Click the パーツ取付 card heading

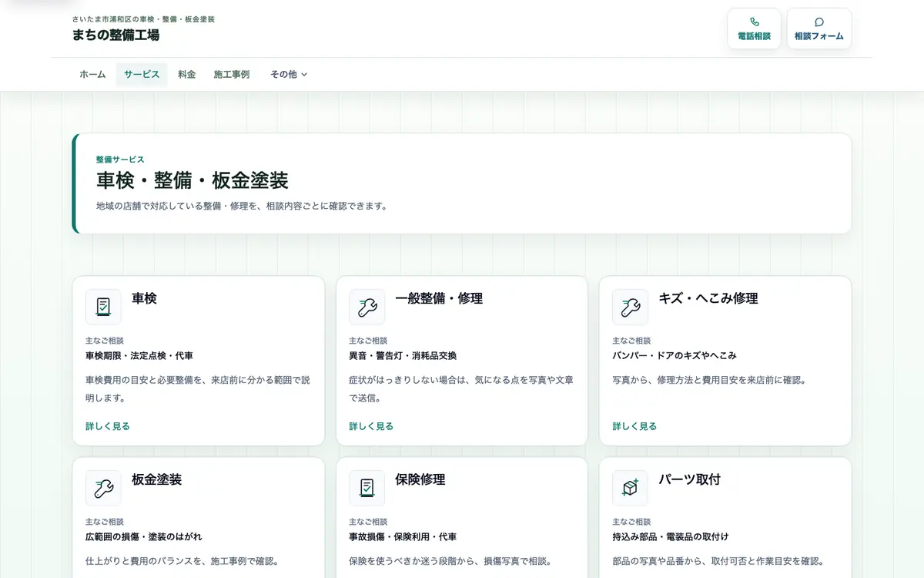[x=689, y=479]
